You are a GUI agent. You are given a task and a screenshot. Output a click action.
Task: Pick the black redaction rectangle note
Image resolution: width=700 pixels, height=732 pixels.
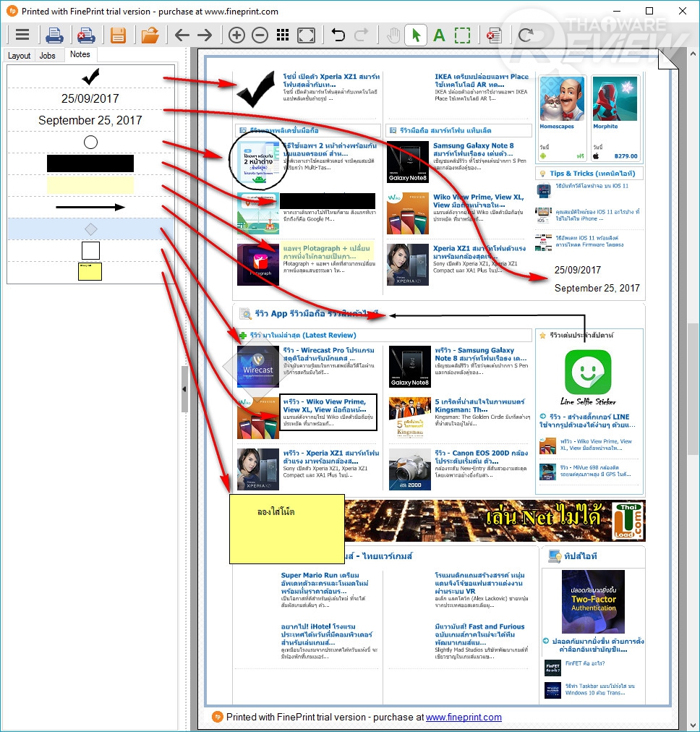(90, 164)
